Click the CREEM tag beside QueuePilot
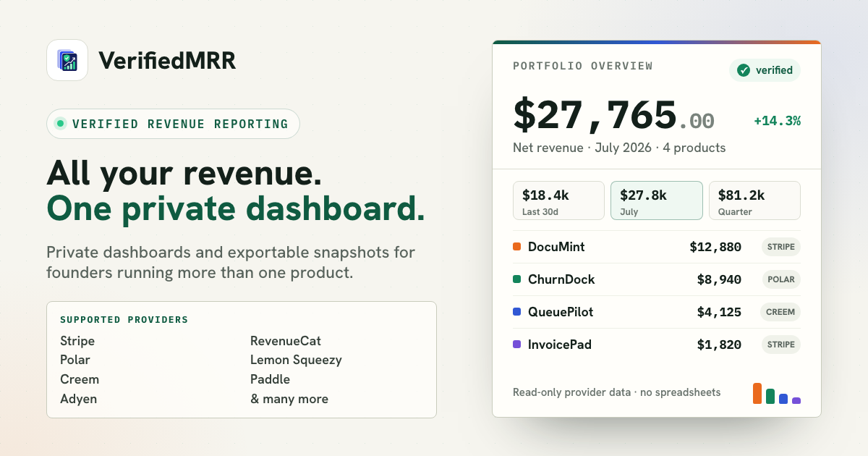Screen dimensions: 868x456 pos(780,312)
